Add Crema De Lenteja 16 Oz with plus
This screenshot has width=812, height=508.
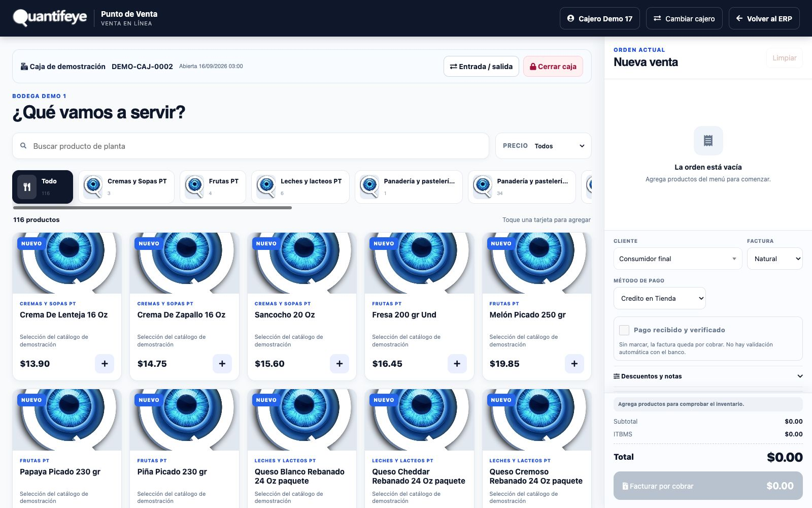(x=105, y=364)
